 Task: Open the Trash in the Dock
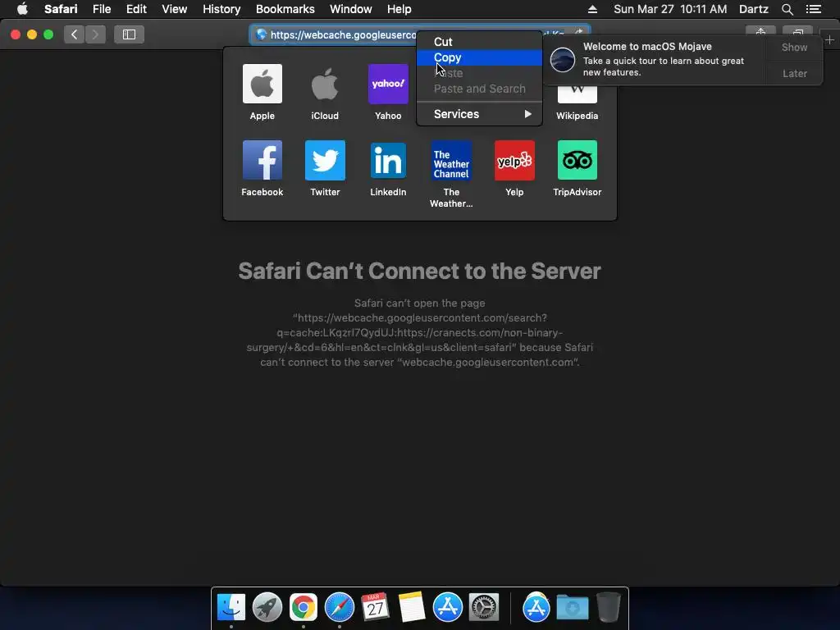coord(609,607)
